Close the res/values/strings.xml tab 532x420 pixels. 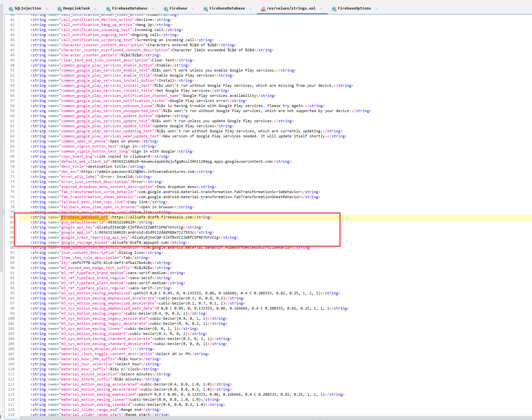coord(321,9)
